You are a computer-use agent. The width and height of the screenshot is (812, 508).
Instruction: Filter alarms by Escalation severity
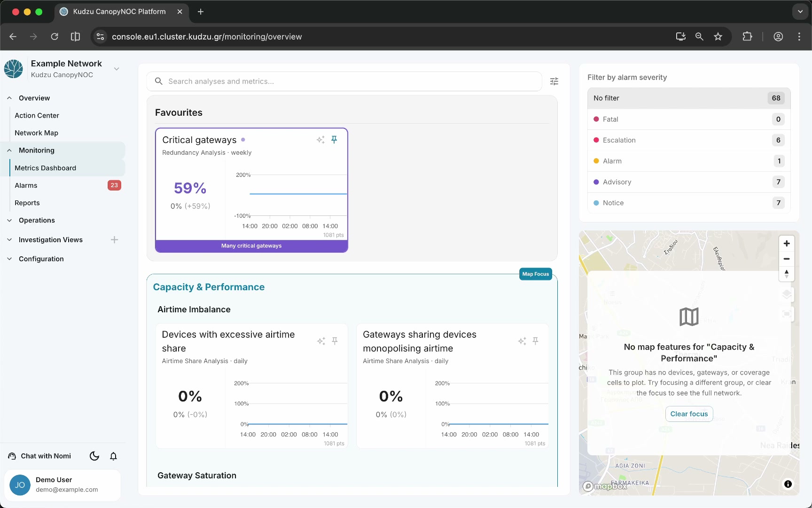(x=689, y=140)
